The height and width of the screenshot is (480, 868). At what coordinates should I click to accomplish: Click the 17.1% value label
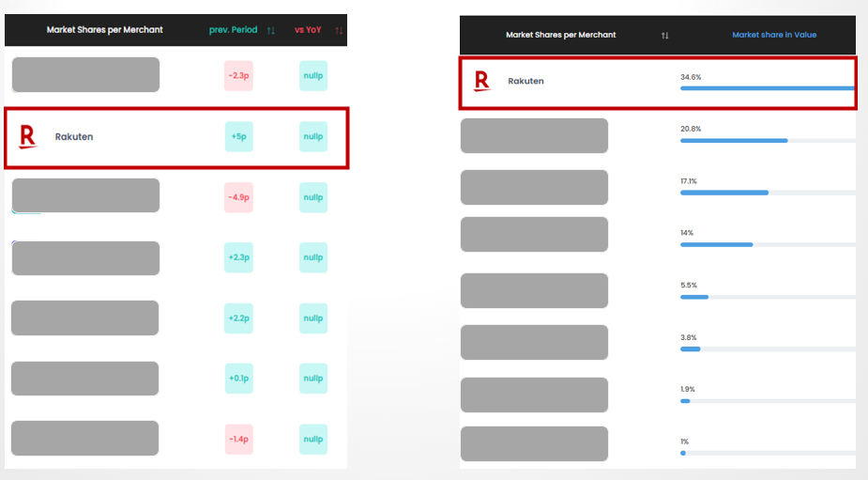click(689, 181)
